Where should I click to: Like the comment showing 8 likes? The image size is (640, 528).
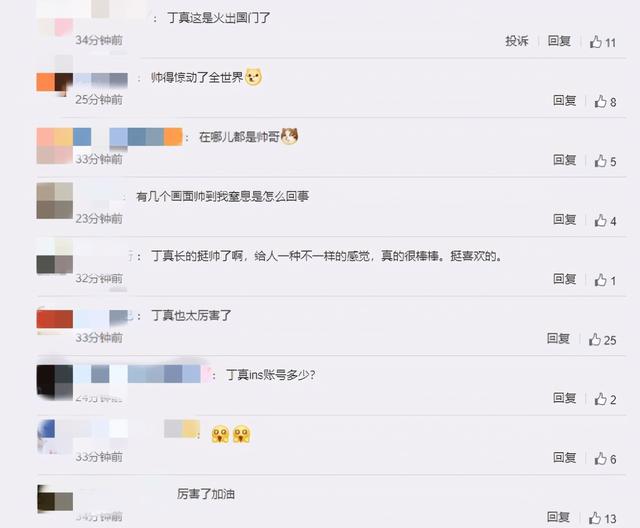(605, 101)
